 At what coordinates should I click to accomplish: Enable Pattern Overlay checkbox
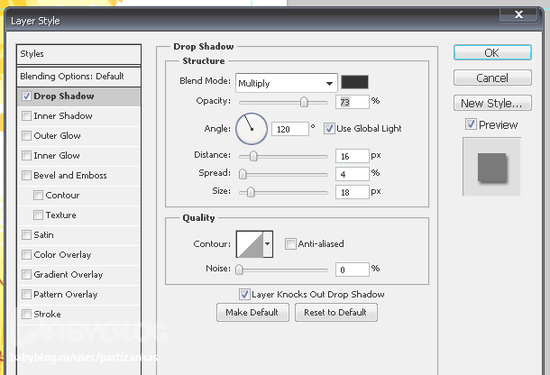pyautogui.click(x=26, y=294)
